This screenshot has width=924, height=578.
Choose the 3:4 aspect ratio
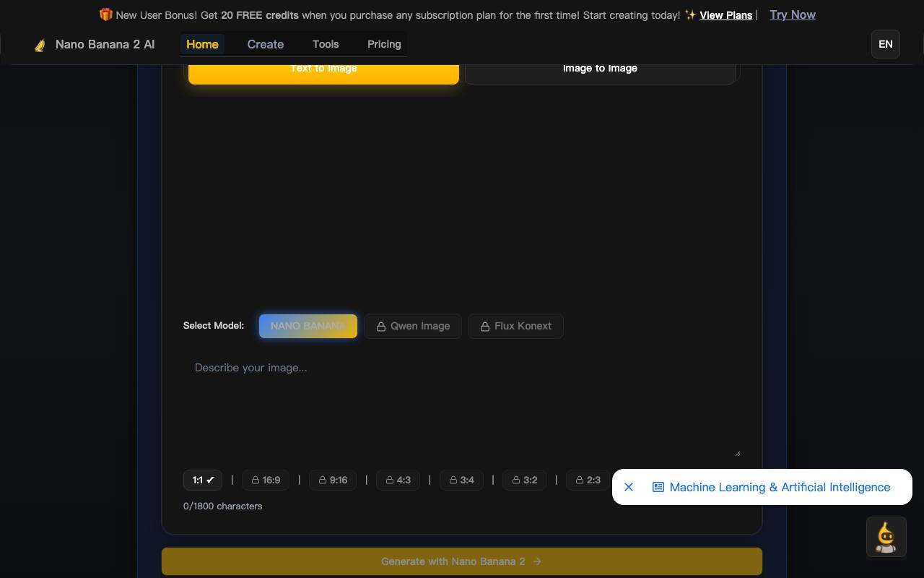tap(461, 480)
